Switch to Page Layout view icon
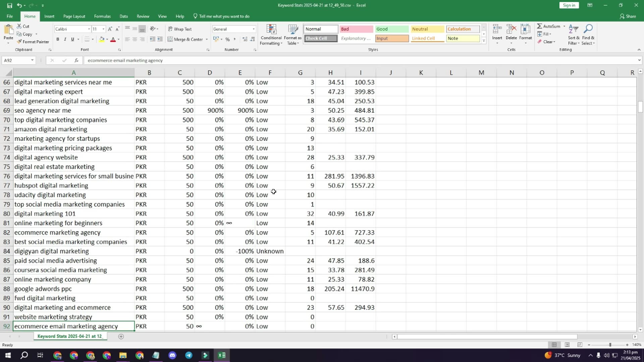The image size is (644, 362). (x=567, y=345)
